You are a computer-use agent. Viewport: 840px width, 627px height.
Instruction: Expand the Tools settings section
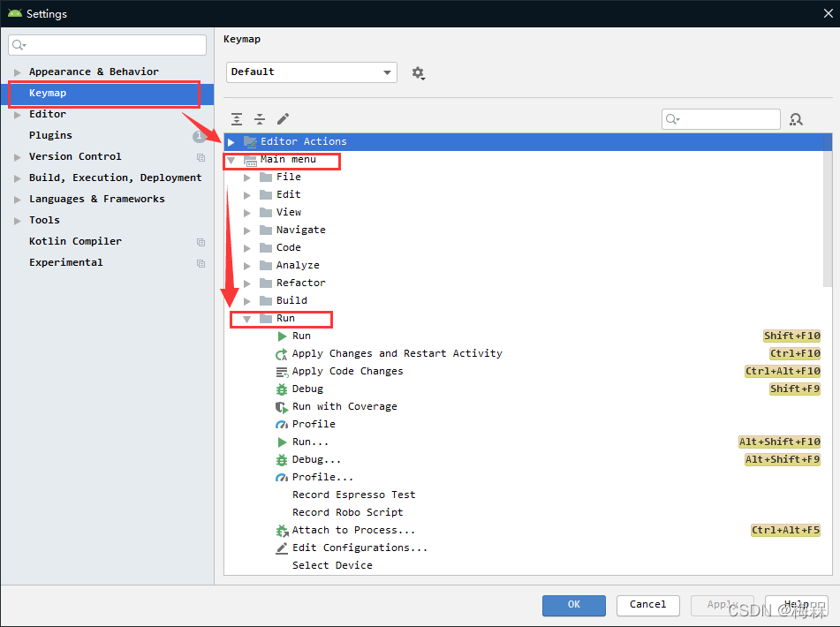pos(18,221)
